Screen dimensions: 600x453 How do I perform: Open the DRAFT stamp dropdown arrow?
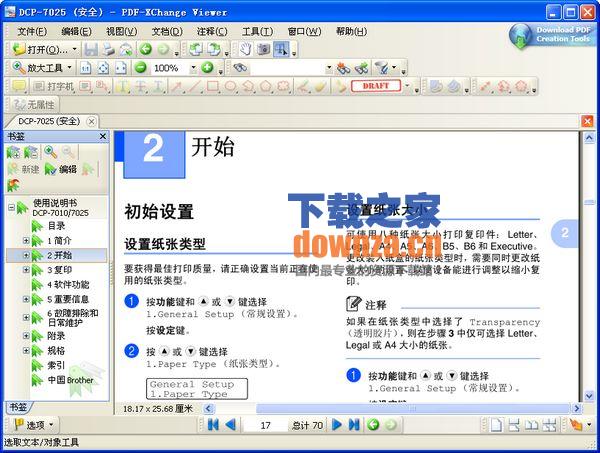coord(407,86)
